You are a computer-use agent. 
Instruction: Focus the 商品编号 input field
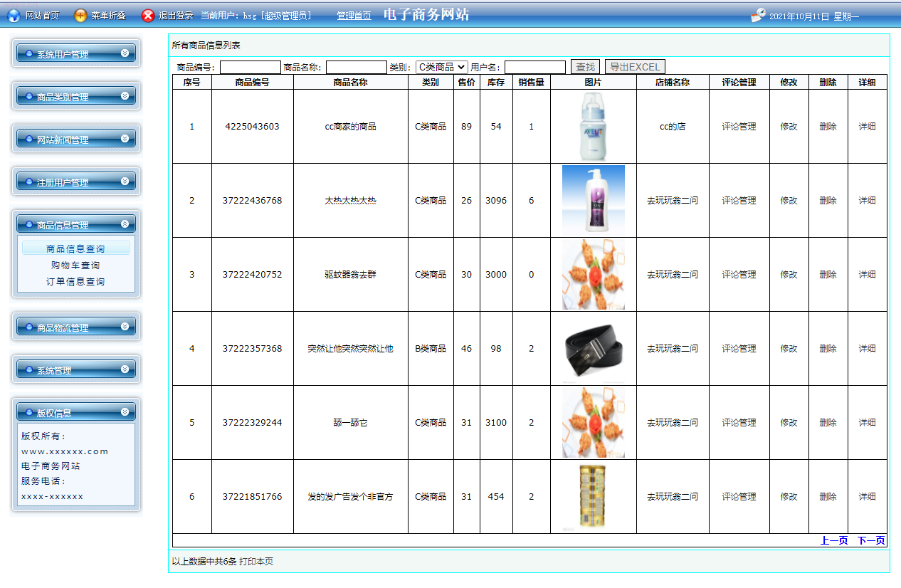(x=251, y=68)
